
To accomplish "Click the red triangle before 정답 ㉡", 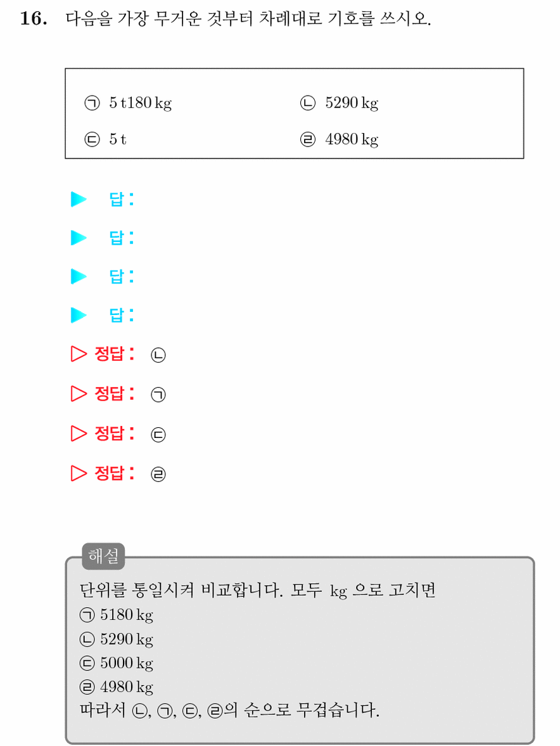I will pyautogui.click(x=79, y=354).
